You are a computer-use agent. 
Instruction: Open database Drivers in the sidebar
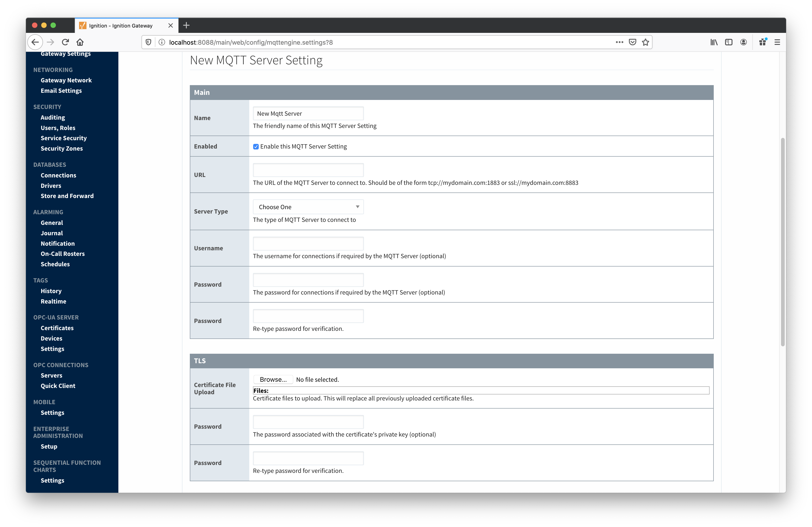tap(51, 186)
